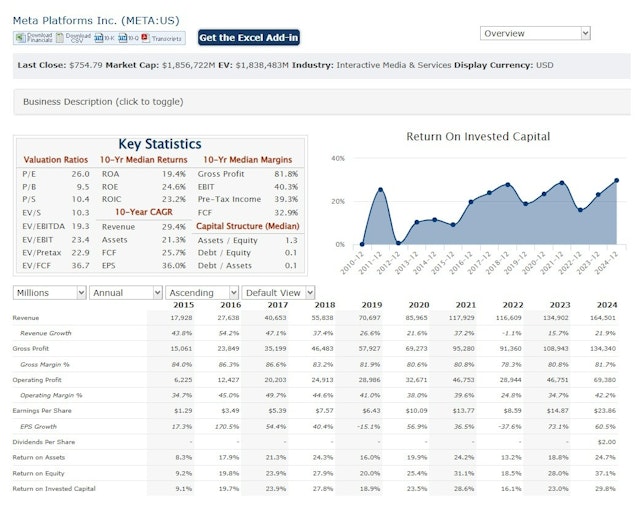Click the EPS CAGR value 36.0%
Image resolution: width=640 pixels, height=505 pixels.
coord(173,265)
